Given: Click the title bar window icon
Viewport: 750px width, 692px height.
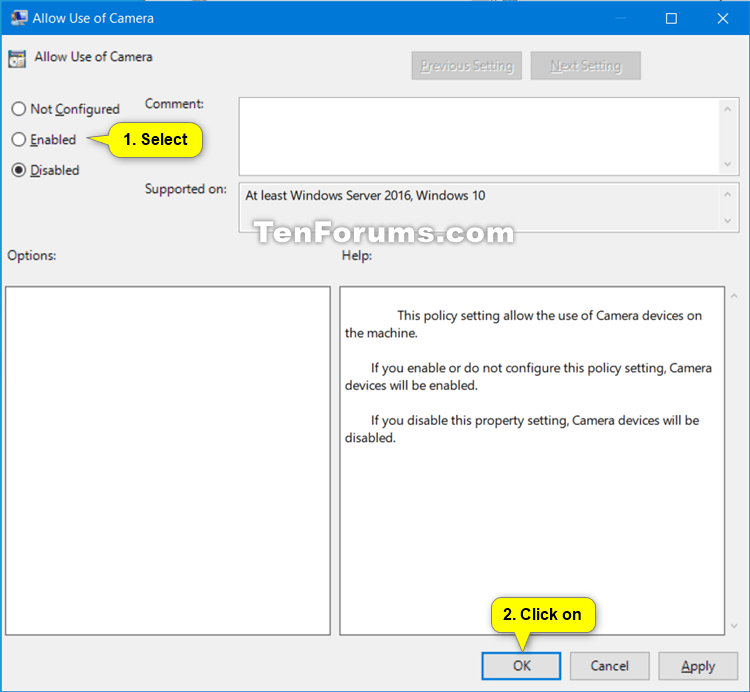Looking at the screenshot, I should point(19,18).
